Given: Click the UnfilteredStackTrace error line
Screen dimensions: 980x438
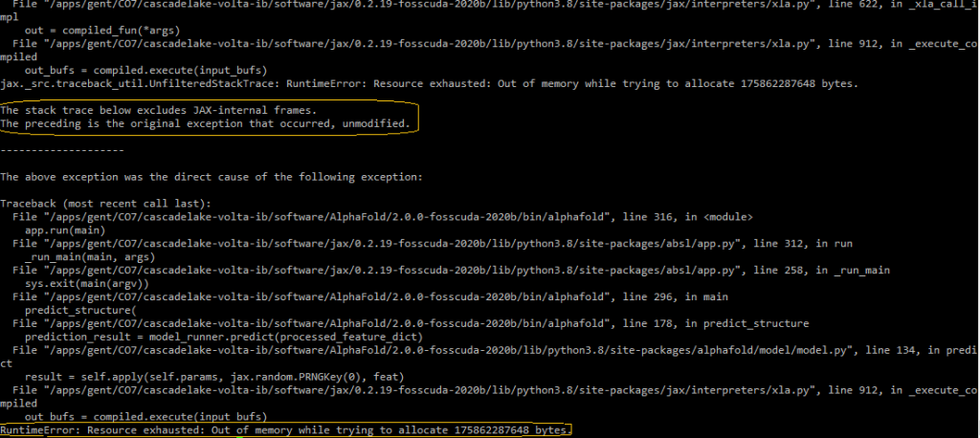Looking at the screenshot, I should tap(429, 84).
